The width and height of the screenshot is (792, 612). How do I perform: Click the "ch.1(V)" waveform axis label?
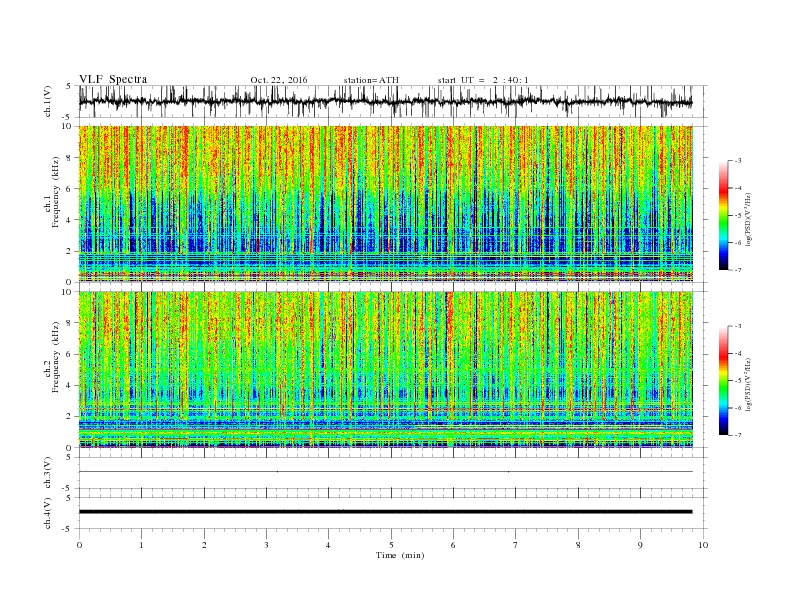point(48,101)
